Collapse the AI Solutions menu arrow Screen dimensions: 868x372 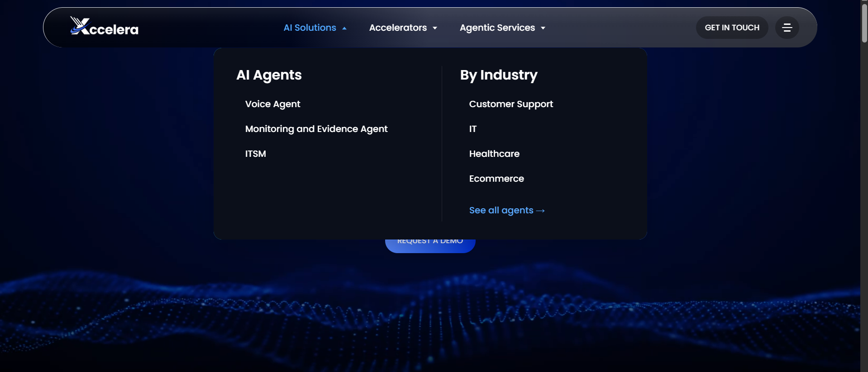coord(344,28)
